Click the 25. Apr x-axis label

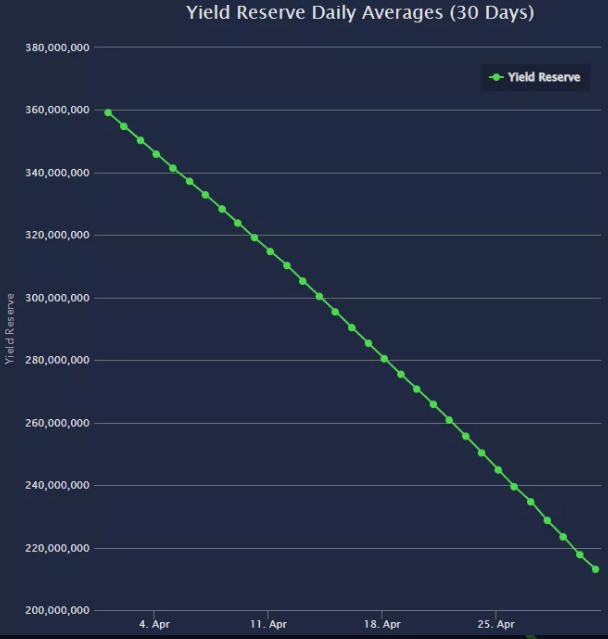[x=497, y=625]
